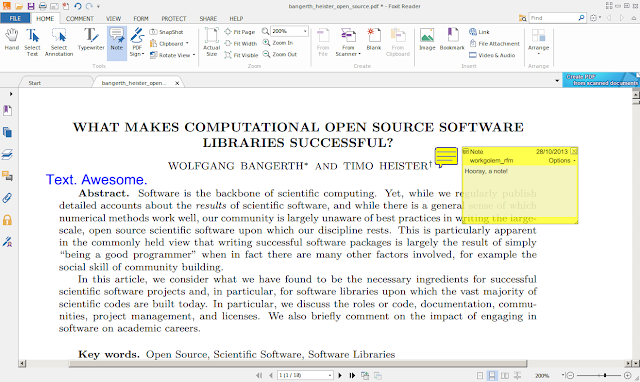Open the From Scanner dropdown

[x=348, y=42]
